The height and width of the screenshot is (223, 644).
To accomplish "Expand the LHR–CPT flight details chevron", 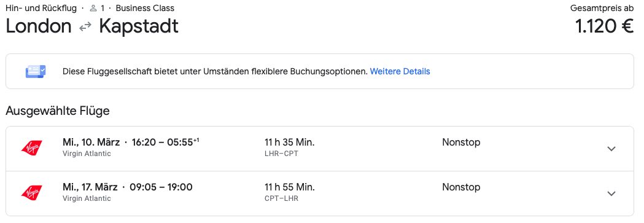I will (611, 149).
